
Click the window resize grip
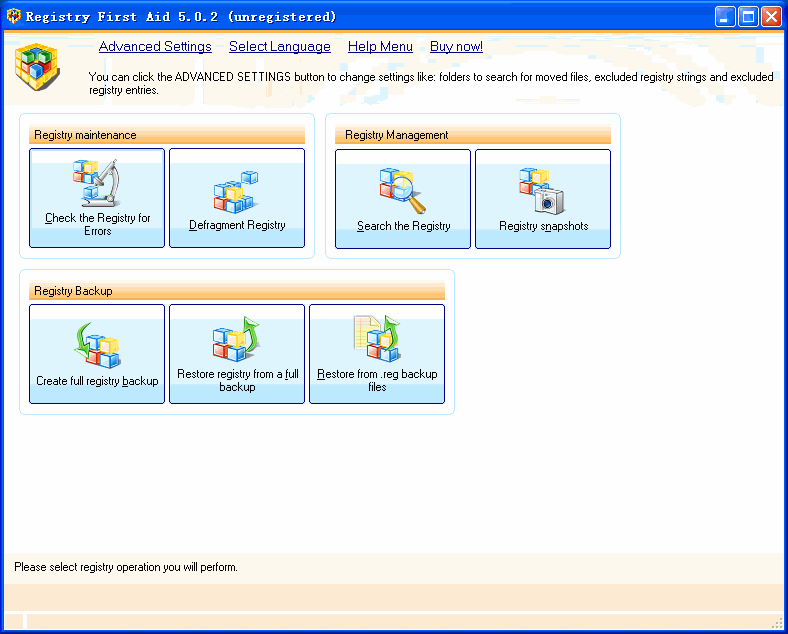click(x=778, y=623)
